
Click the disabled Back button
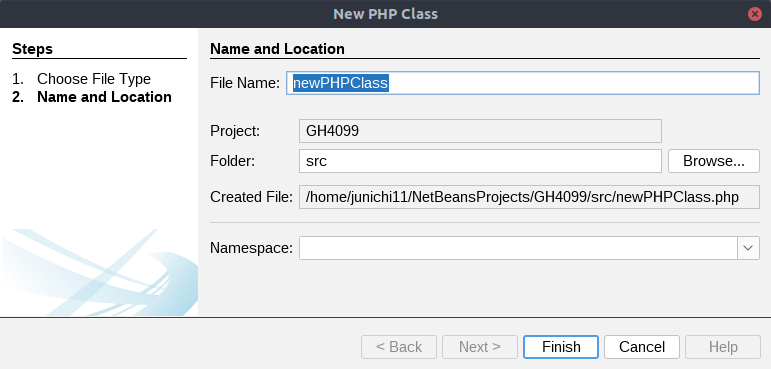click(x=399, y=347)
